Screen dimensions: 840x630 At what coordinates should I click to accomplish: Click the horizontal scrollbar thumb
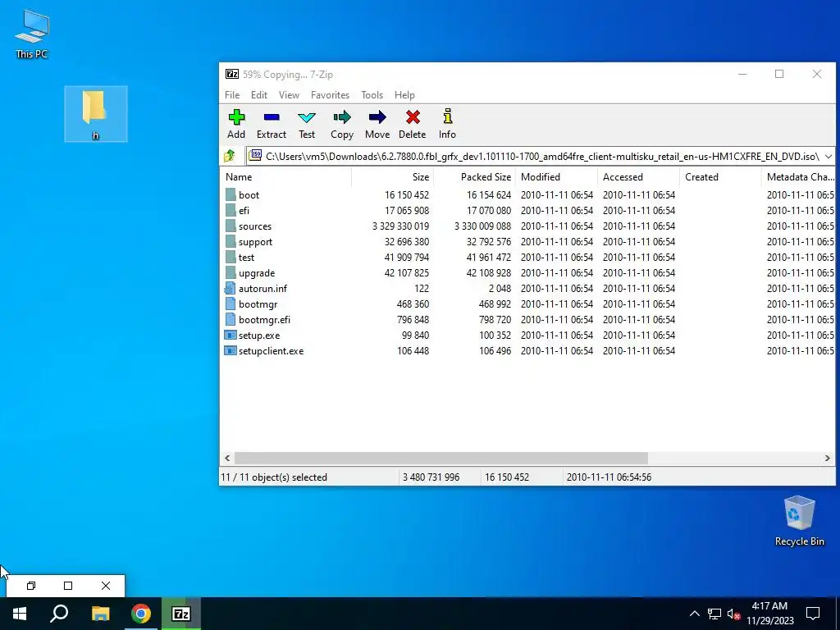[x=441, y=458]
